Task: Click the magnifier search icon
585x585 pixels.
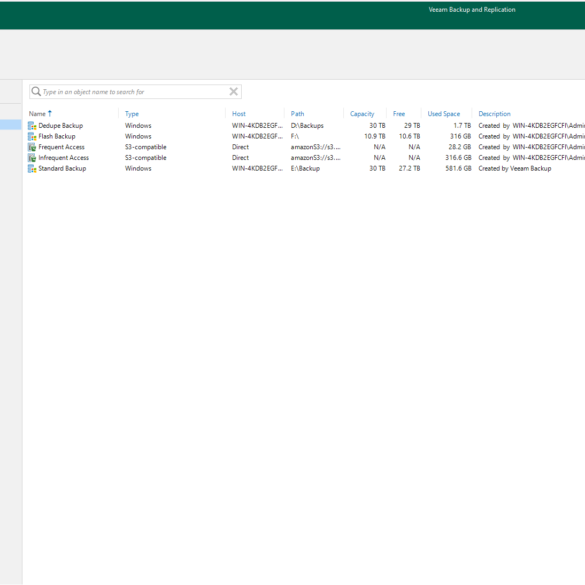Action: [36, 91]
